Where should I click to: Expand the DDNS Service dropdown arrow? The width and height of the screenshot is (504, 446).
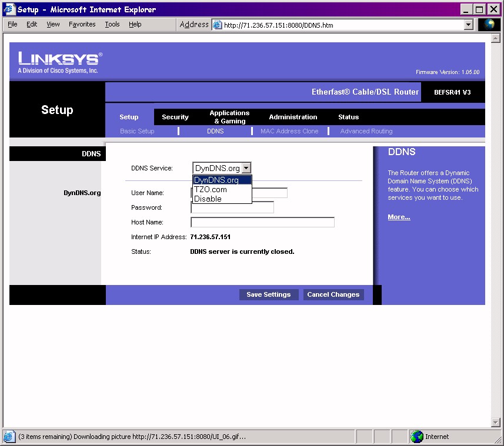pyautogui.click(x=246, y=168)
